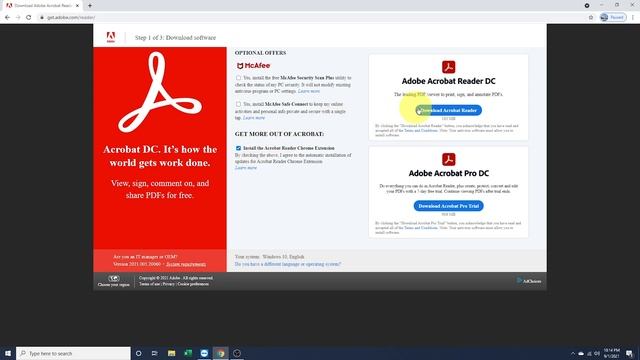Bookmark this page with the star icon
640x360 pixels.
click(x=591, y=17)
